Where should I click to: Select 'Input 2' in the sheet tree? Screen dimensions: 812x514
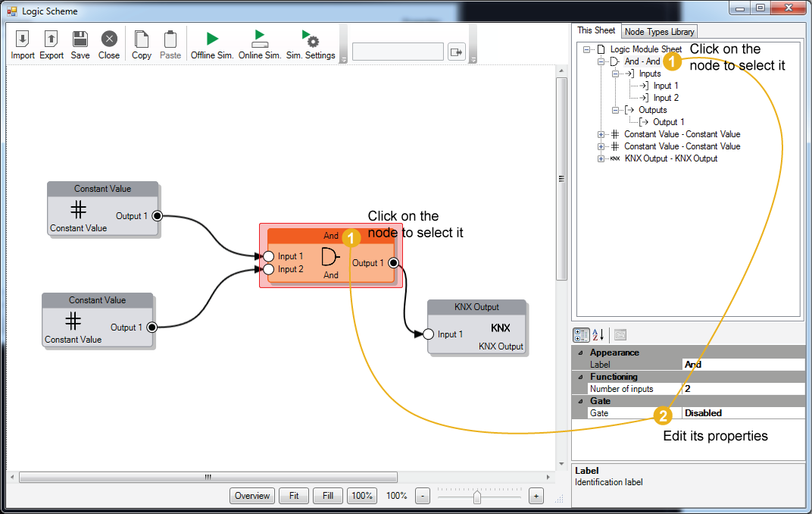point(666,98)
